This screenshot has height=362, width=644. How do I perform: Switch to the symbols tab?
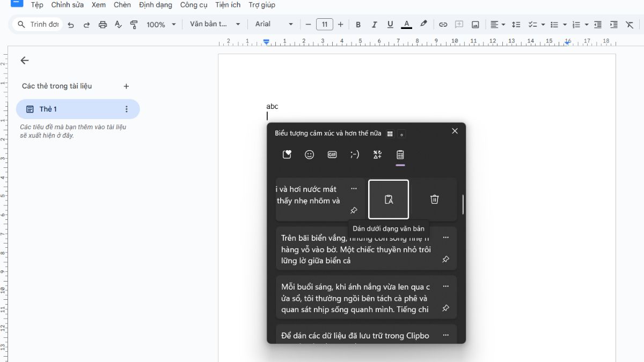(377, 154)
